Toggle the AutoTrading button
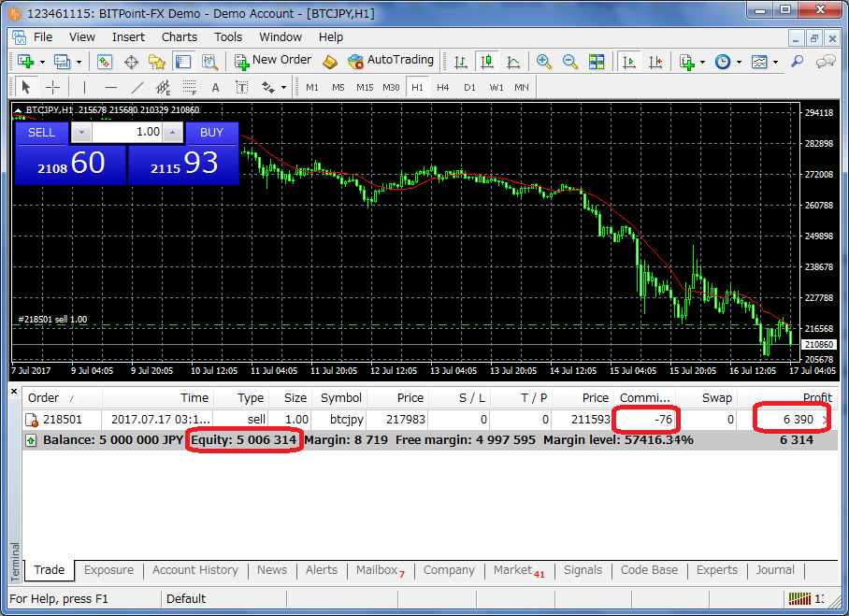 [x=391, y=61]
